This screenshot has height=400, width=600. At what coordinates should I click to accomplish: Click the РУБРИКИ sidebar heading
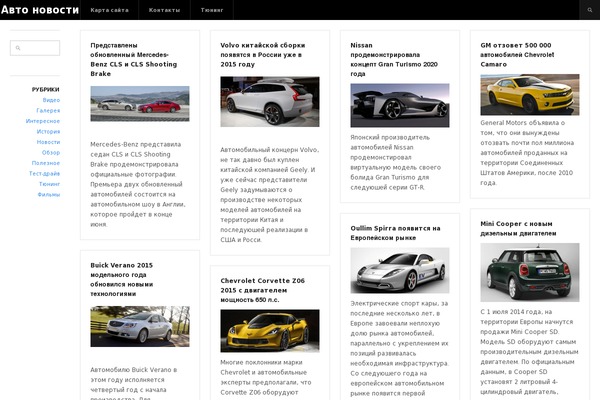pyautogui.click(x=46, y=90)
